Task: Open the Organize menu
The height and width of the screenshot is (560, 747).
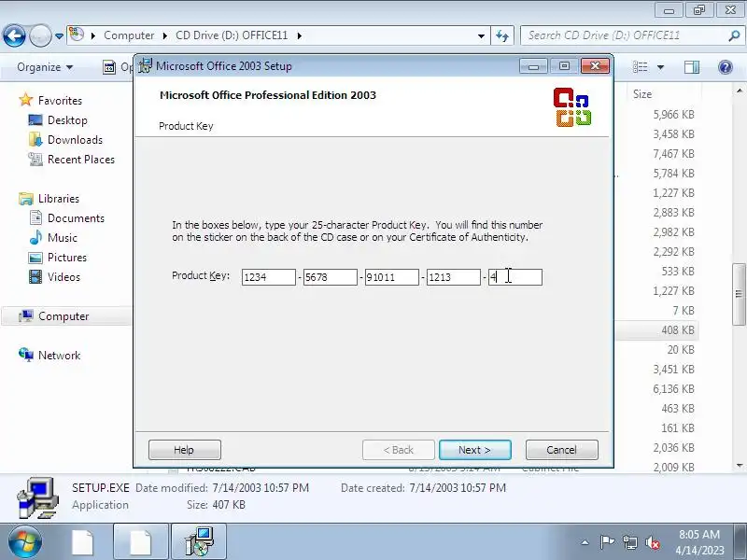Action: tap(45, 67)
